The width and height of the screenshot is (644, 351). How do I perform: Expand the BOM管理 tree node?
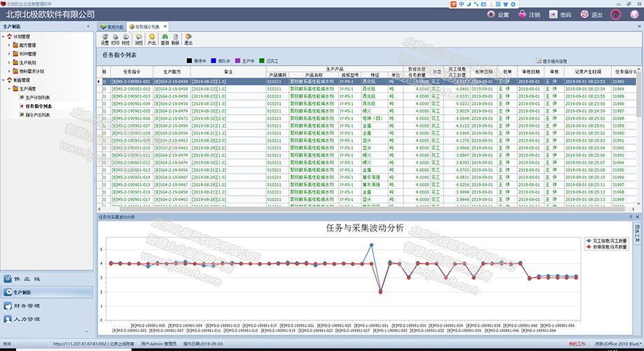(9, 54)
